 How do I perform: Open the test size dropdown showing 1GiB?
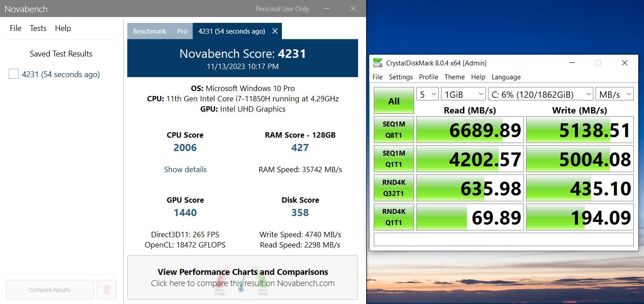tap(463, 94)
